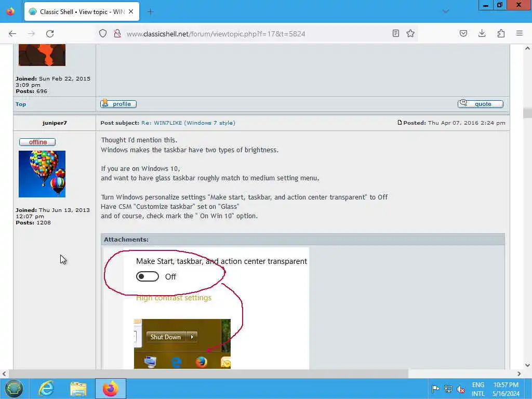Open a new tab with plus icon

tap(150, 12)
